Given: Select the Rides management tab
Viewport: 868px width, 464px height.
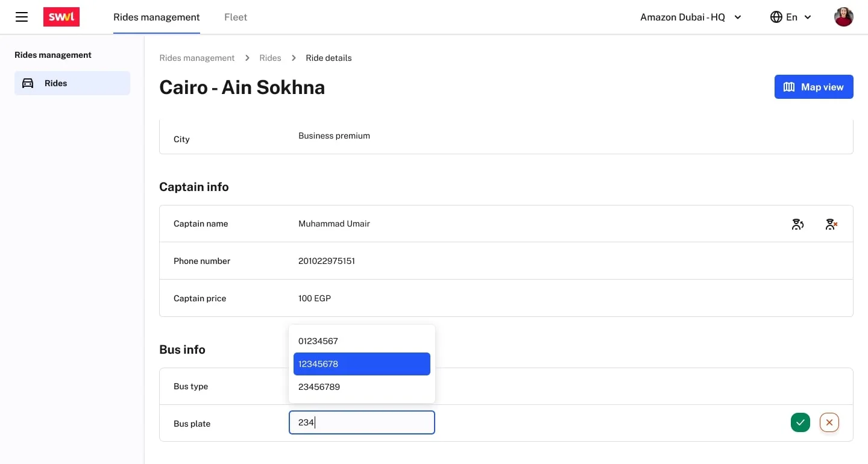Looking at the screenshot, I should (157, 17).
